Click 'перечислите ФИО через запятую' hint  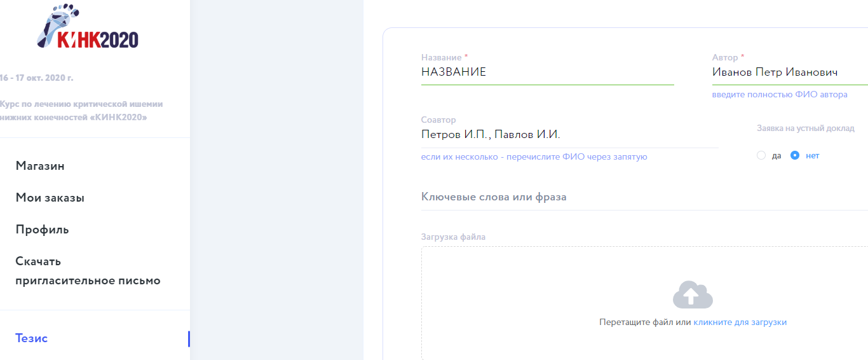tap(577, 156)
